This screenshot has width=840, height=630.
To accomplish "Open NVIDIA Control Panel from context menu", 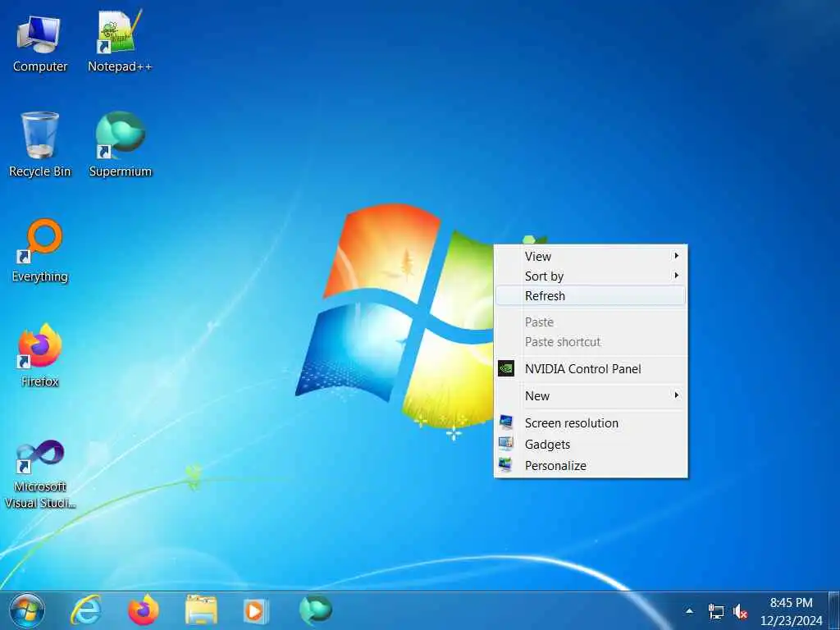I will pos(591,368).
